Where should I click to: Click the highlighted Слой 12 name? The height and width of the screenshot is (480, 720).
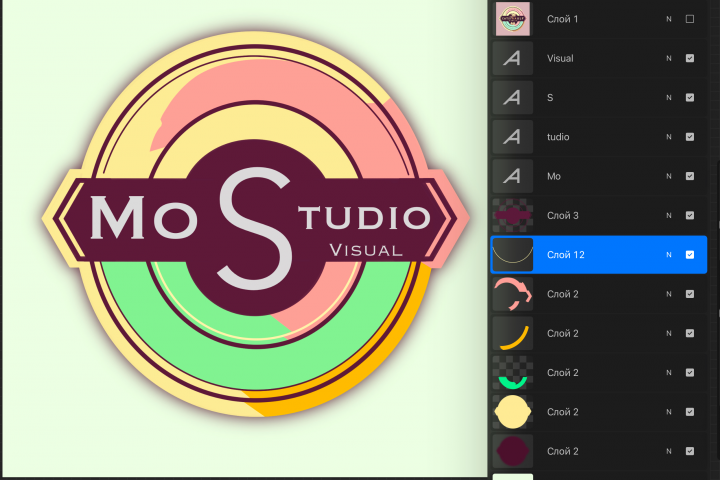tap(566, 254)
